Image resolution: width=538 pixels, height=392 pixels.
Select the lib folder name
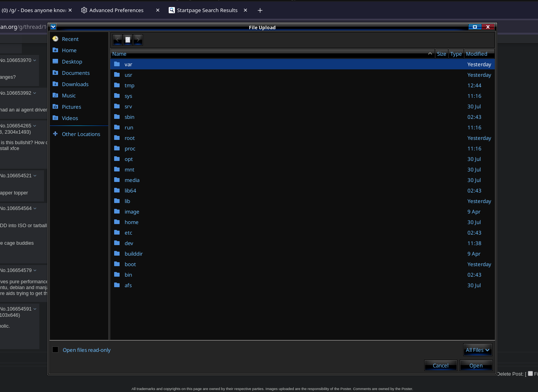(x=127, y=201)
